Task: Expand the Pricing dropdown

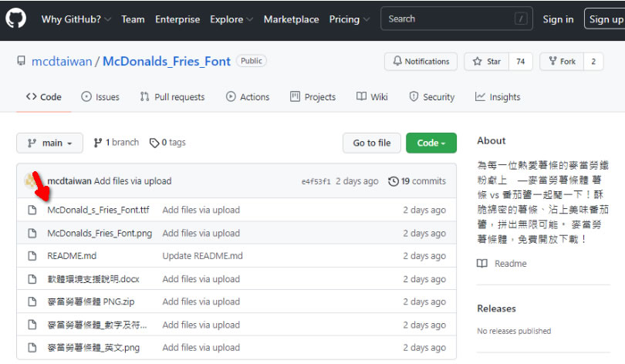Action: click(x=350, y=19)
